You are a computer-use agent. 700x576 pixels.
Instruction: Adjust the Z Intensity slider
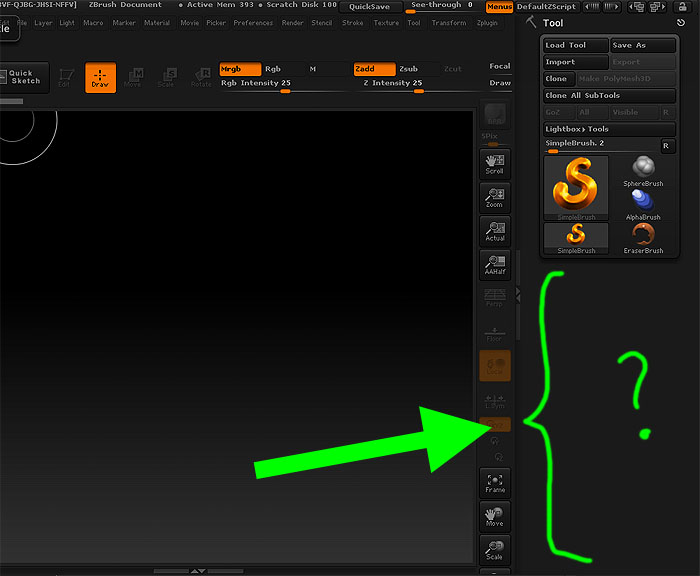point(419,85)
